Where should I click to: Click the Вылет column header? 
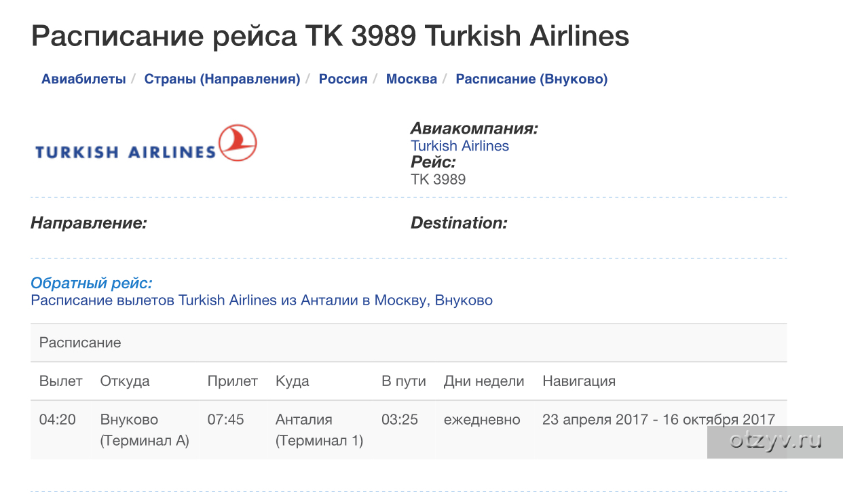point(60,381)
